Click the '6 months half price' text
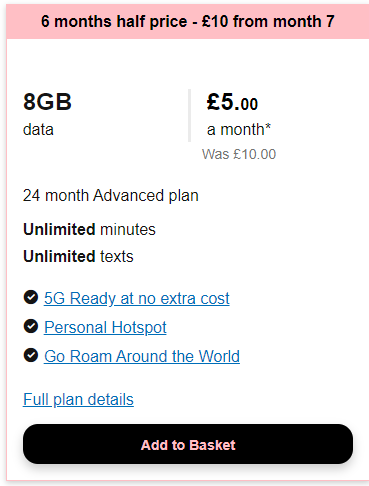This screenshot has height=486, width=369. [114, 22]
